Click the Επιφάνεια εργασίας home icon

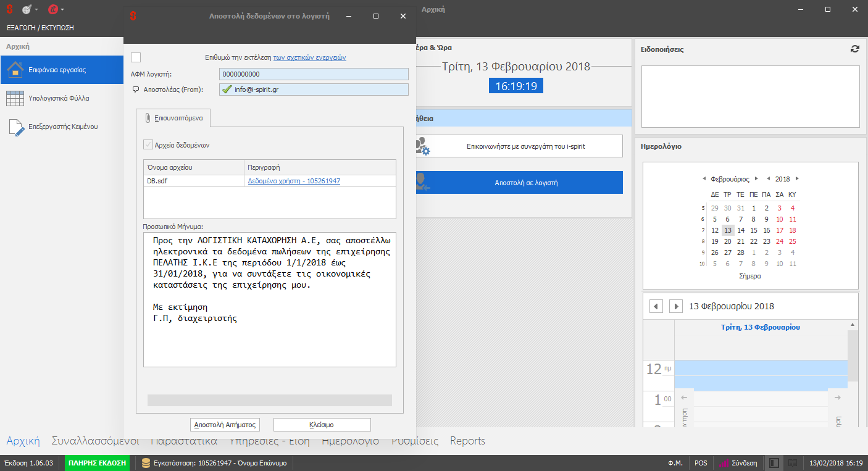(x=15, y=70)
